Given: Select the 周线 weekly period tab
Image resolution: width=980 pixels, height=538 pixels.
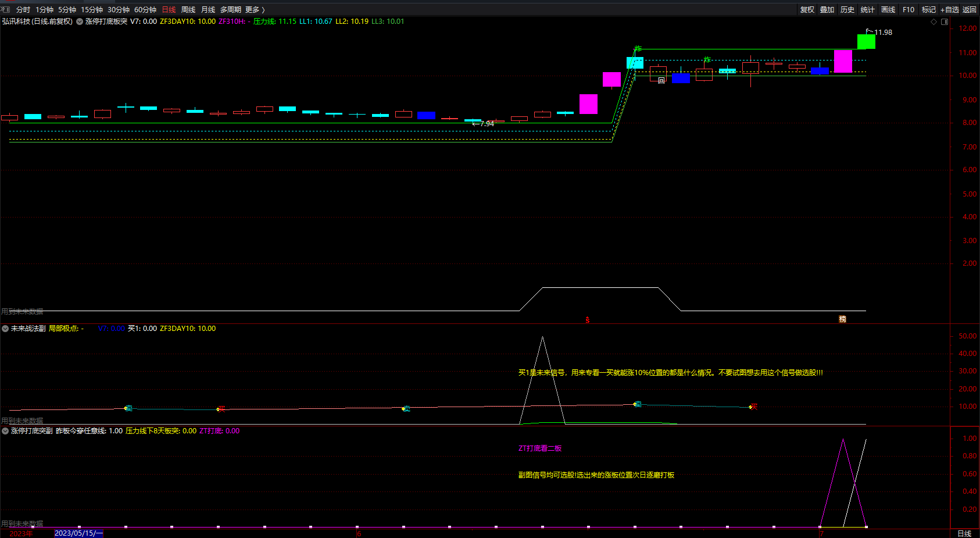Looking at the screenshot, I should coord(188,9).
